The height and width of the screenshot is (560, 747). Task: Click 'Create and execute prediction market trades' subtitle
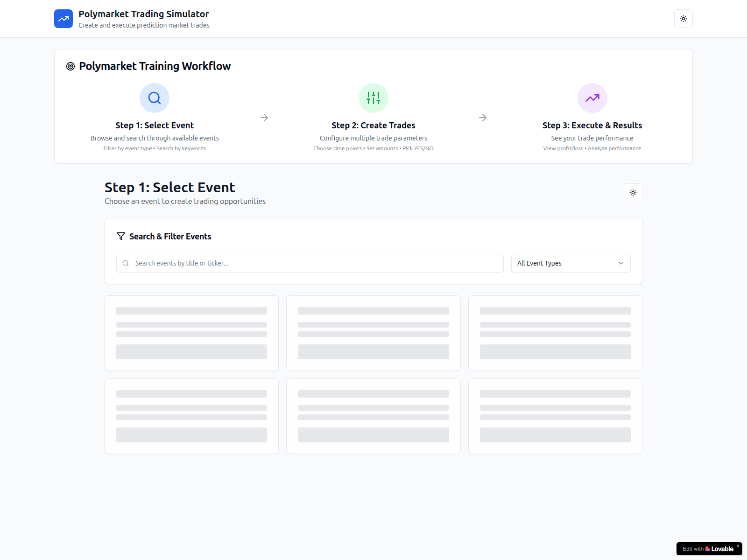[144, 25]
